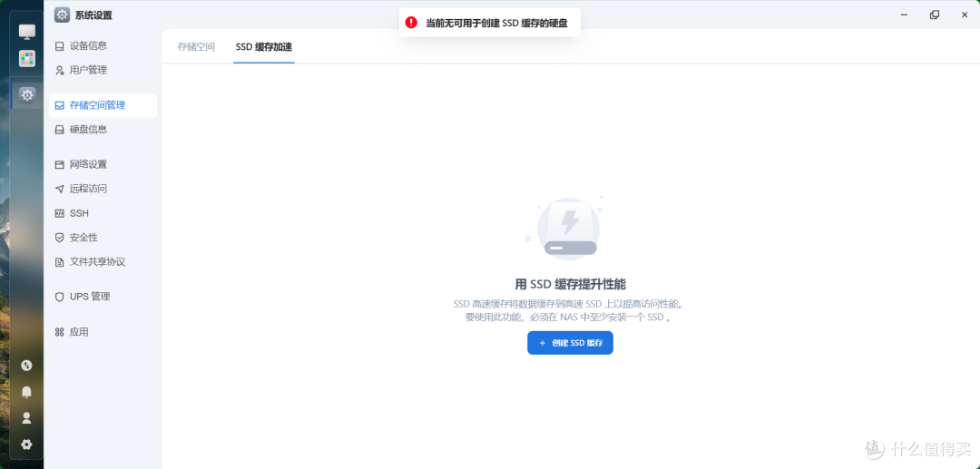Screen dimensions: 980x469
Task: Open the user profile icon in the dock
Action: click(x=26, y=418)
